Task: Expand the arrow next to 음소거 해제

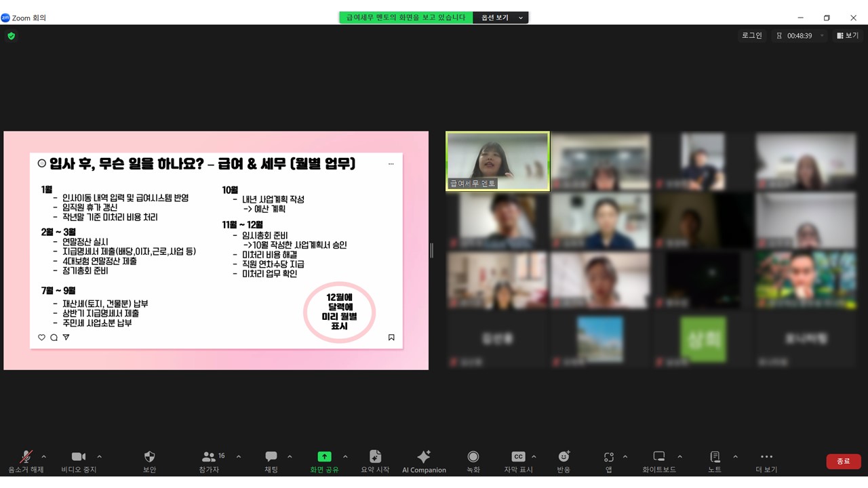Action: (44, 457)
